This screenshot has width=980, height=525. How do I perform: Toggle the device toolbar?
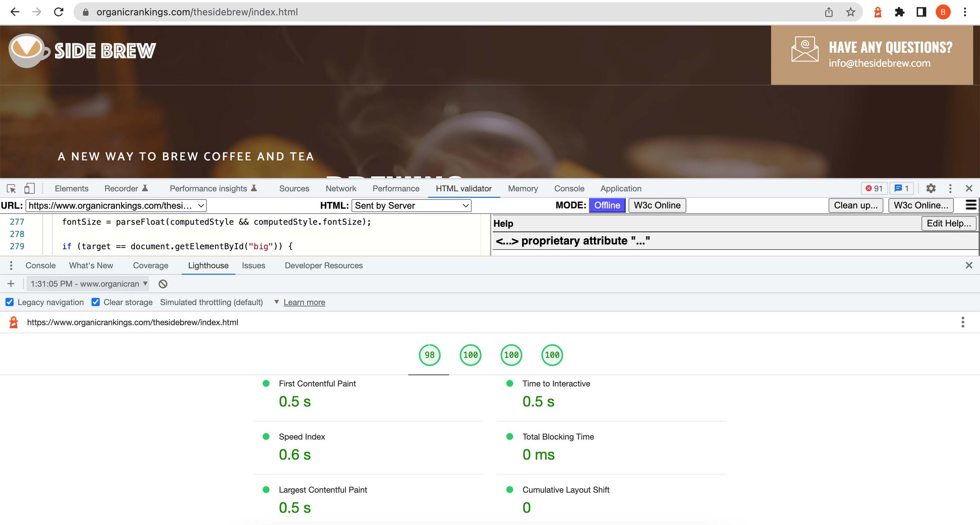click(29, 189)
